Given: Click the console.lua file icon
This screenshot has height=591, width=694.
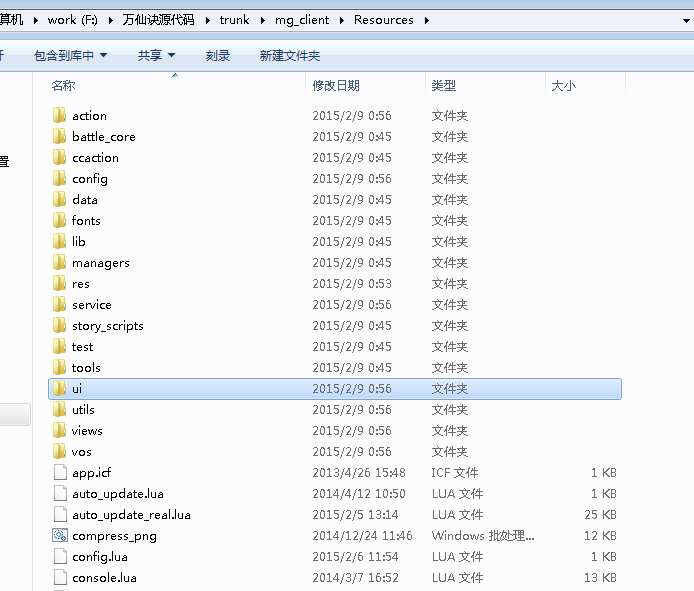Looking at the screenshot, I should click(60, 578).
